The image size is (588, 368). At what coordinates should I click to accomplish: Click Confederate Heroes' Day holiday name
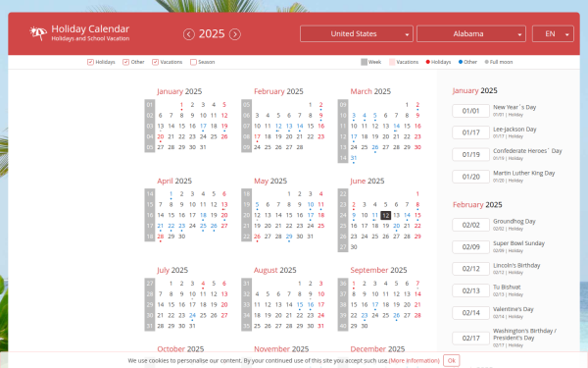[x=527, y=150]
